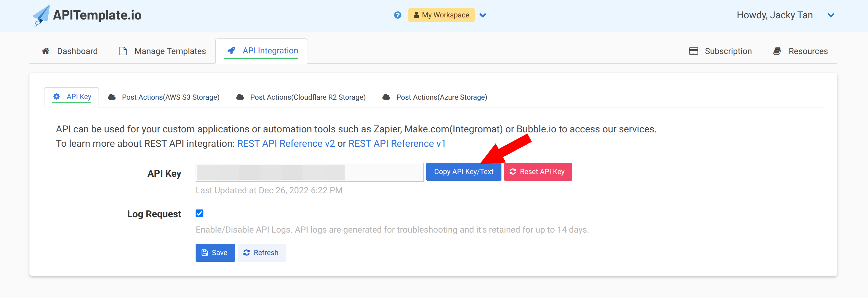The image size is (868, 298).
Task: Open the help question mark icon
Action: [x=397, y=15]
